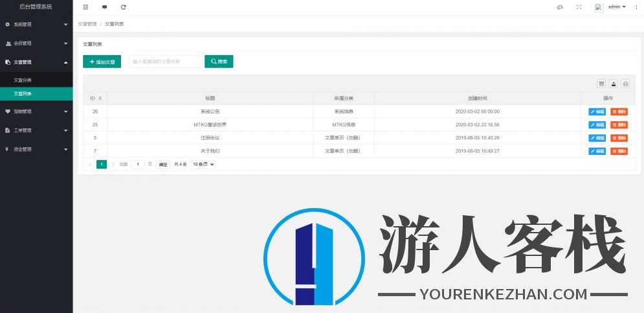The height and width of the screenshot is (313, 644).
Task: Delete the 关于我们 article row 7
Action: point(619,152)
